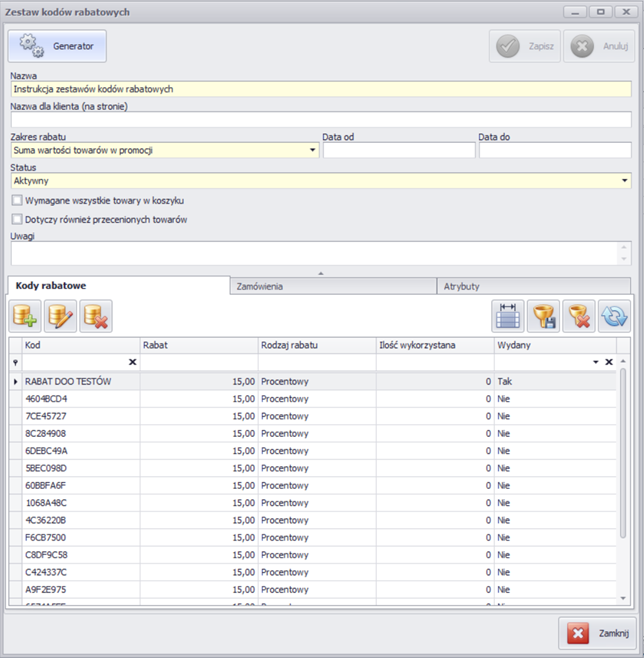The image size is (644, 658).
Task: Select the code 60BBFA6F
Action: click(x=45, y=486)
